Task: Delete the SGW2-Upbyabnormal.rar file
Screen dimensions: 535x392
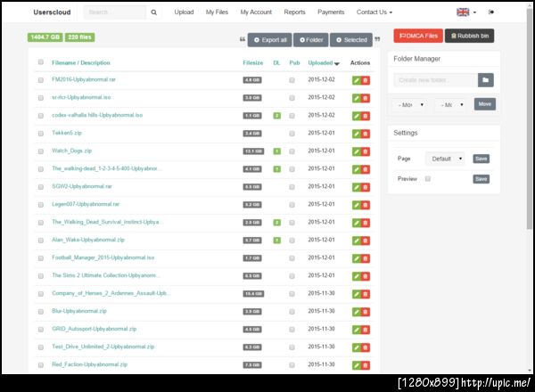Action: [366, 187]
